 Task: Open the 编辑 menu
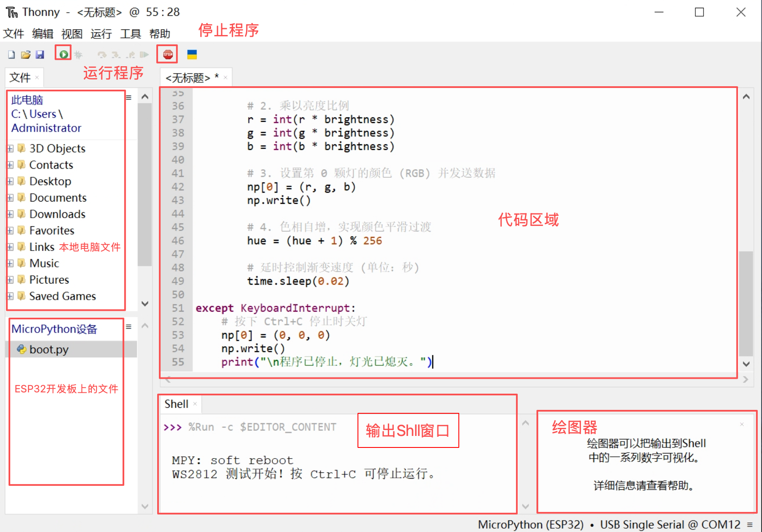pyautogui.click(x=43, y=34)
